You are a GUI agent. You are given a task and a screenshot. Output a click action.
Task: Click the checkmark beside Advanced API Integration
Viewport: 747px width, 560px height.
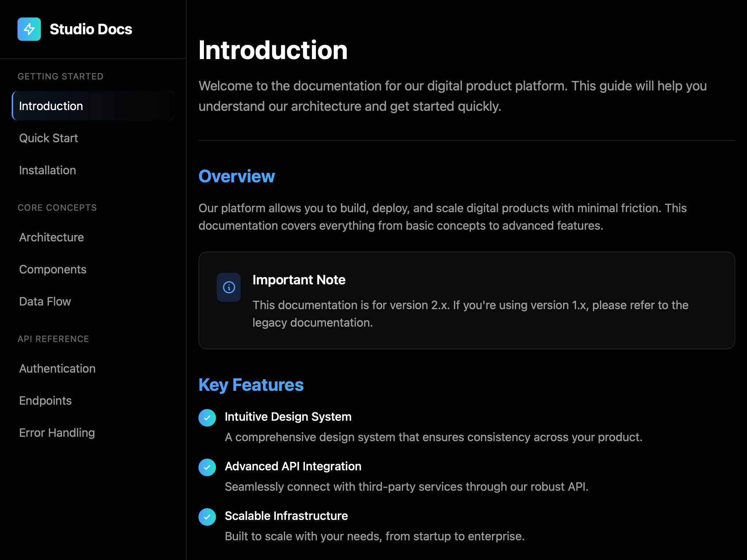207,468
